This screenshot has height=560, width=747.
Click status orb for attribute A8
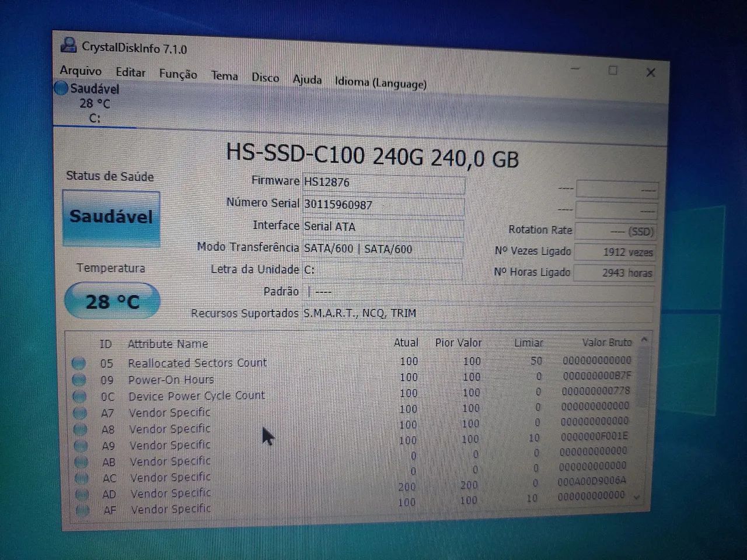tap(81, 430)
